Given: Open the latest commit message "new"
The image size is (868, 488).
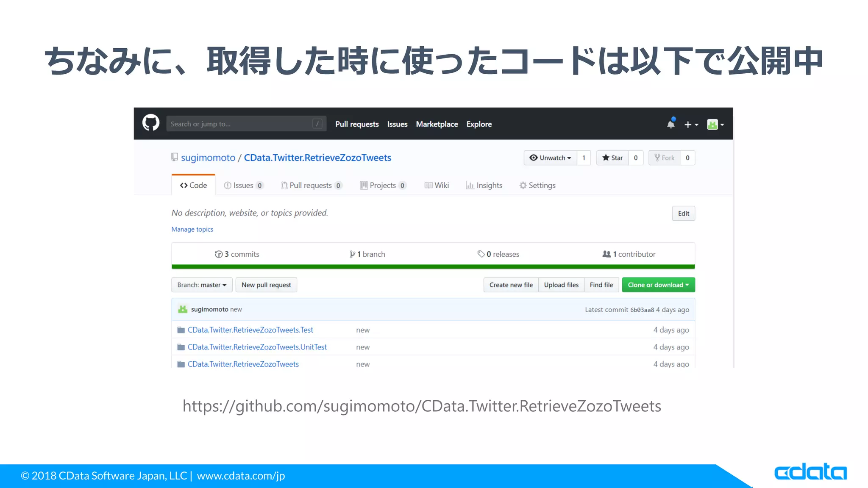Looking at the screenshot, I should (236, 310).
